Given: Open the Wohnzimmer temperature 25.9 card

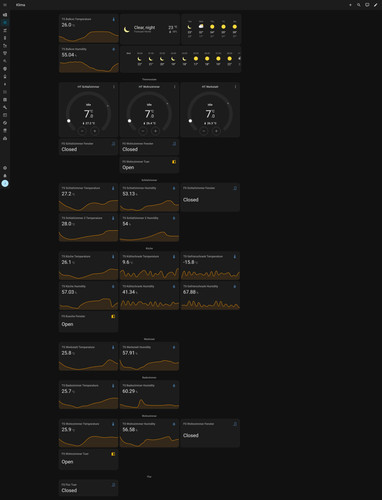Looking at the screenshot, I should click(x=89, y=433).
